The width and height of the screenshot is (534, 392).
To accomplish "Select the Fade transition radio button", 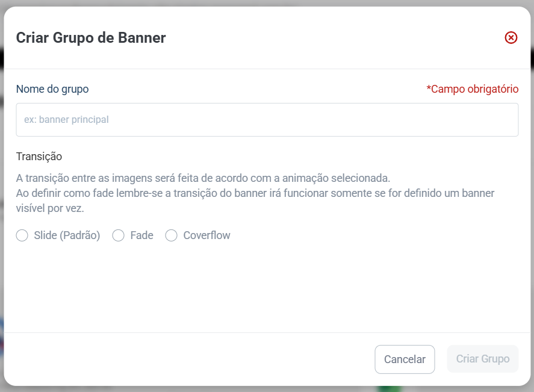I will (118, 235).
